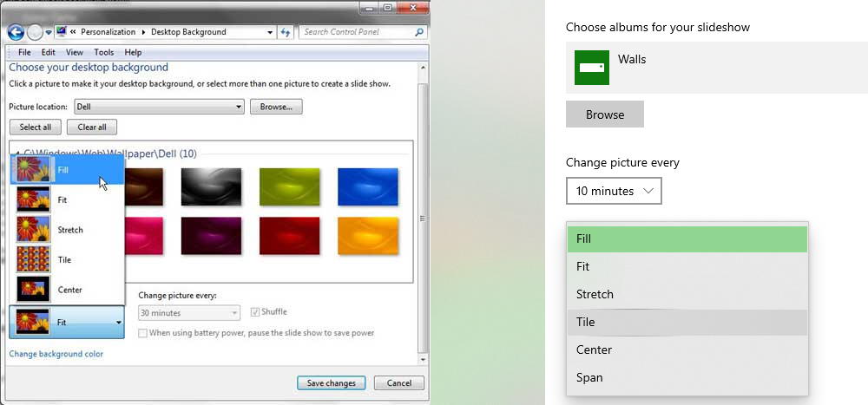Expand the 30 minutes interval dropdown
The image size is (868, 405).
click(x=189, y=313)
